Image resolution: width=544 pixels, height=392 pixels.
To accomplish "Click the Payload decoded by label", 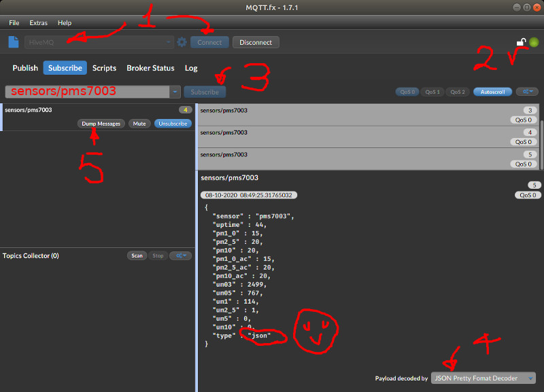I will point(401,378).
